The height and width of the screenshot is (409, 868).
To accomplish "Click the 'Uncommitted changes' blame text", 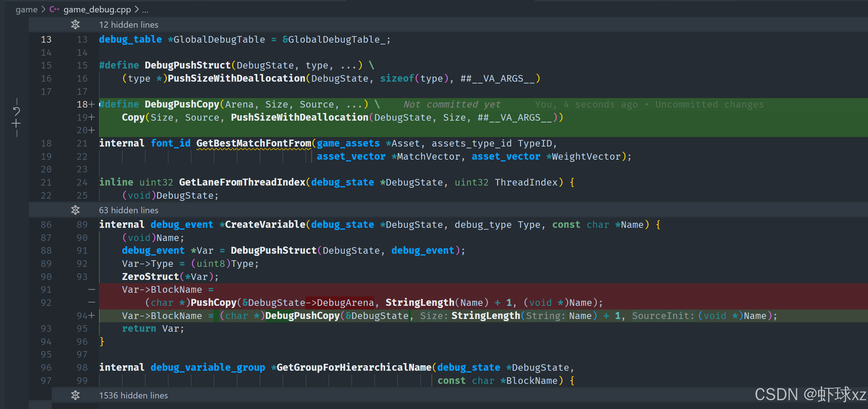I will [x=709, y=105].
